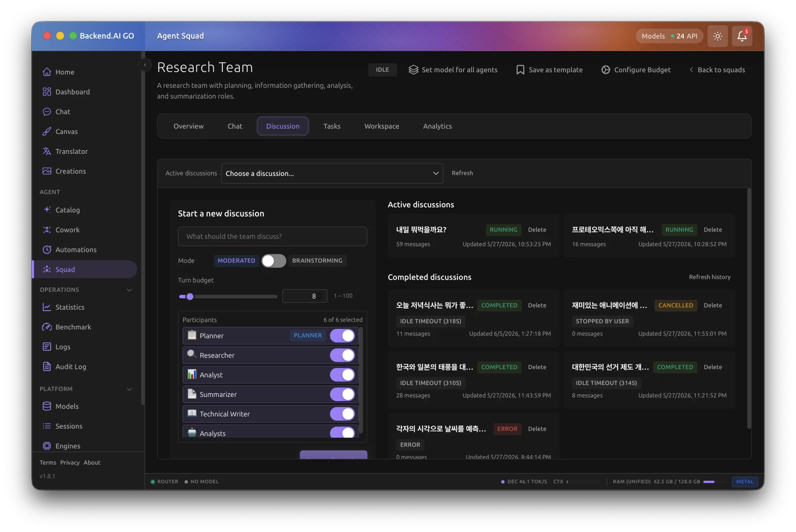This screenshot has width=796, height=532.
Task: Click the Translator icon in sidebar
Action: [x=47, y=151]
